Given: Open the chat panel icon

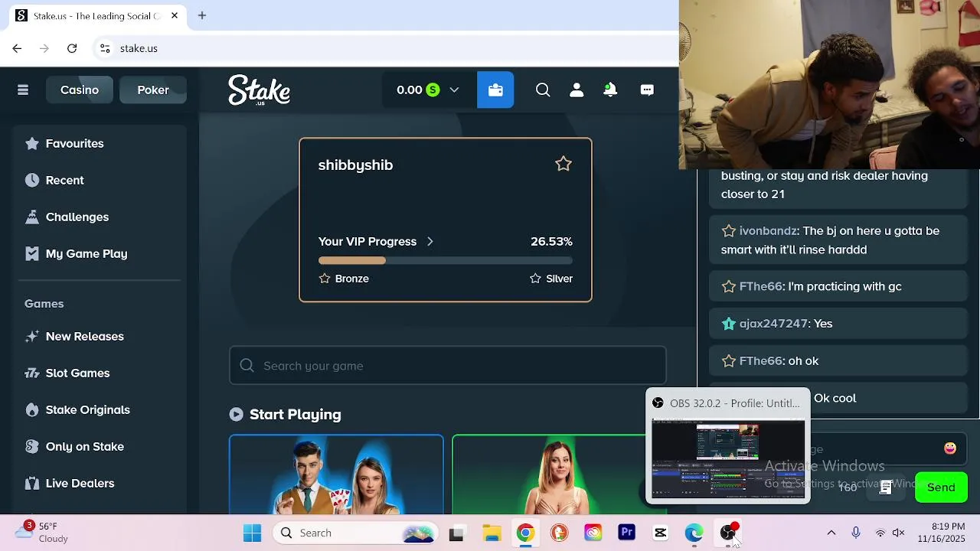Looking at the screenshot, I should point(647,90).
